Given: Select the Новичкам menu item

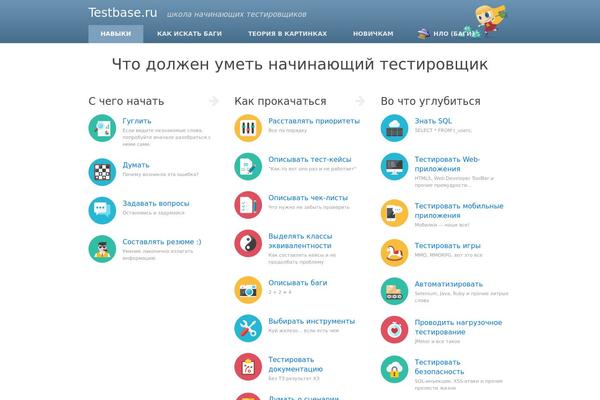Looking at the screenshot, I should (x=373, y=33).
